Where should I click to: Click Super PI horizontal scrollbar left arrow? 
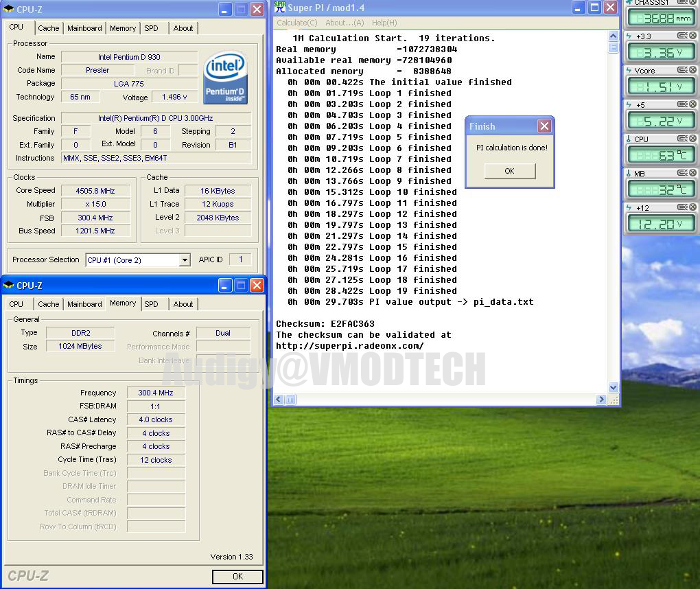279,400
